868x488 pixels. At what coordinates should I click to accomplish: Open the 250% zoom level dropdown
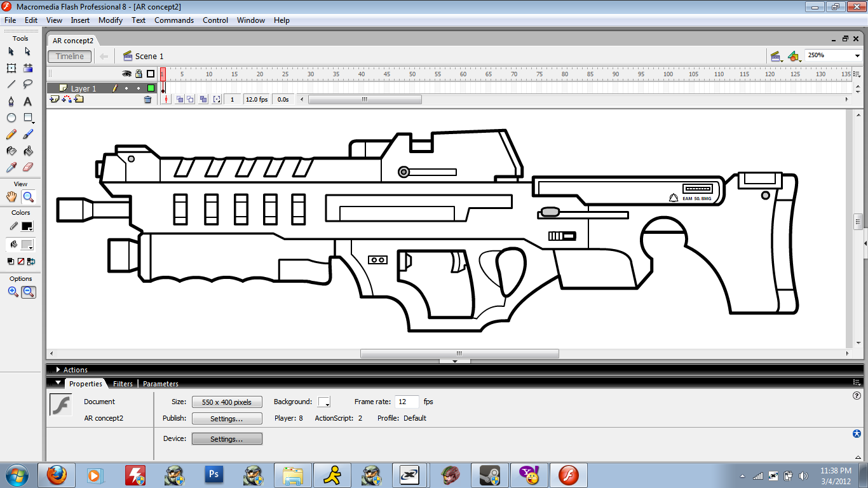point(856,56)
